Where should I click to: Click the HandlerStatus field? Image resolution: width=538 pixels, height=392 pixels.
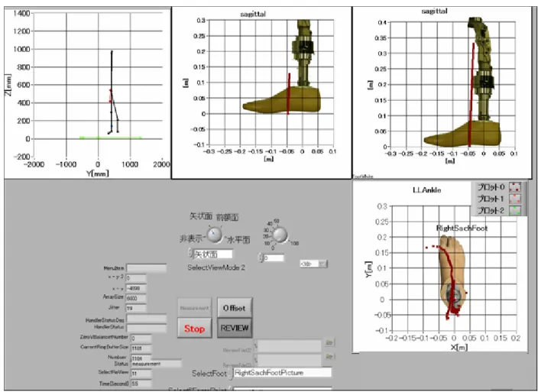pos(147,328)
